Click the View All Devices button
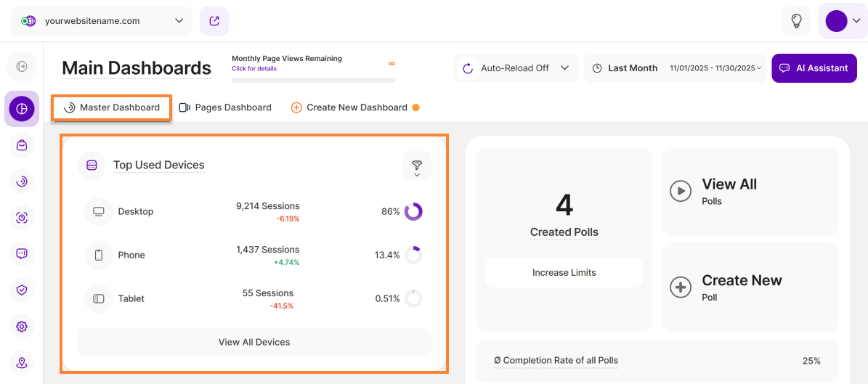Image resolution: width=868 pixels, height=384 pixels. (254, 342)
